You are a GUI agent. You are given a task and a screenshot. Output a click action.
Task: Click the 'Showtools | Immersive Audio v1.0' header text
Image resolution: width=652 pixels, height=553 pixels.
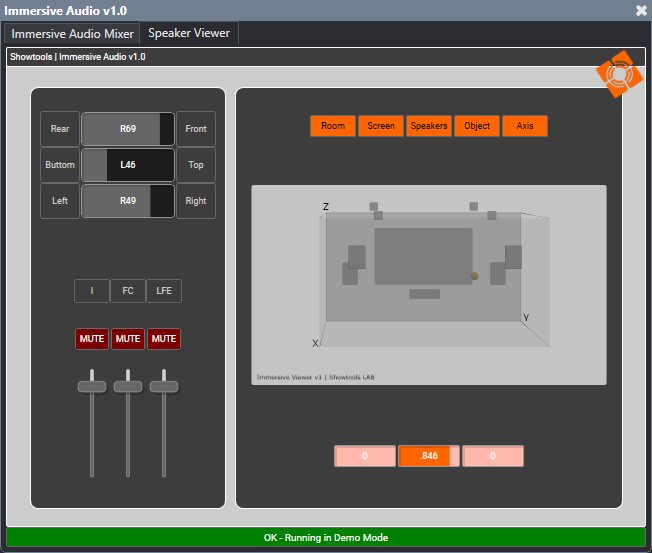click(x=78, y=57)
